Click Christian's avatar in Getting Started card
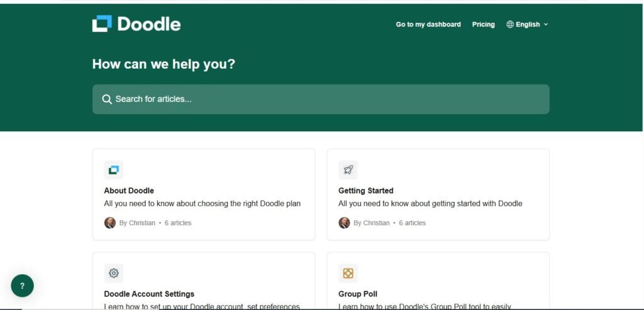This screenshot has height=310, width=644. [344, 223]
